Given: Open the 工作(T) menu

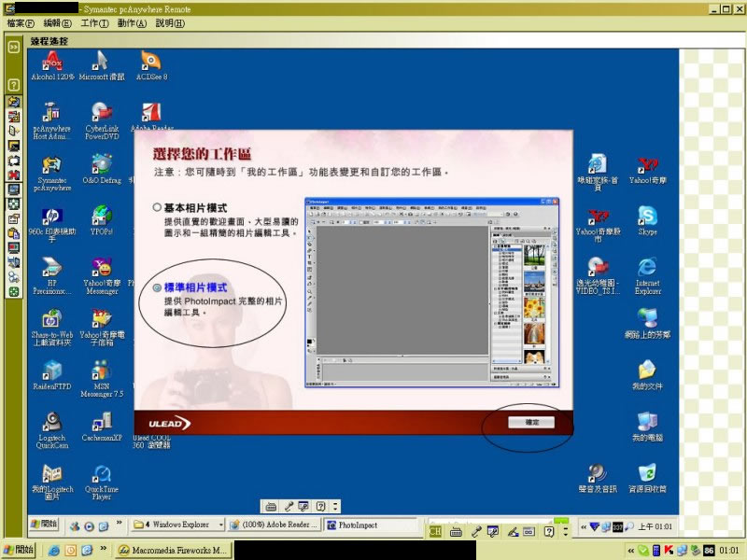Looking at the screenshot, I should 95,23.
